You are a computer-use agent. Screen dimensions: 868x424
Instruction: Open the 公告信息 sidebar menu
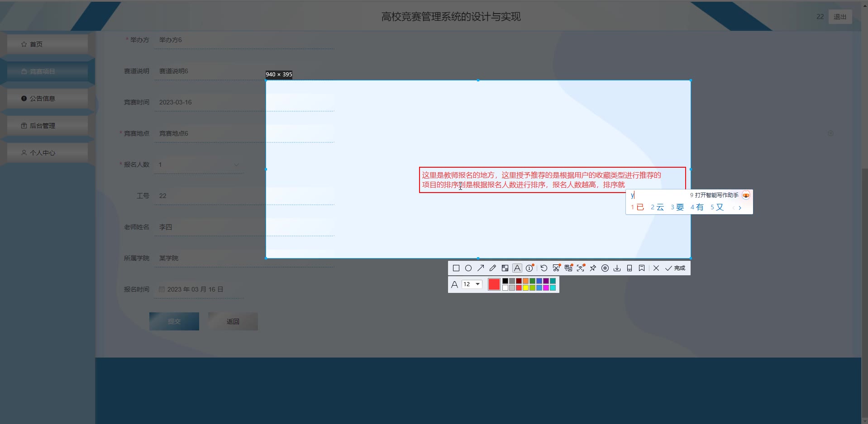click(48, 99)
